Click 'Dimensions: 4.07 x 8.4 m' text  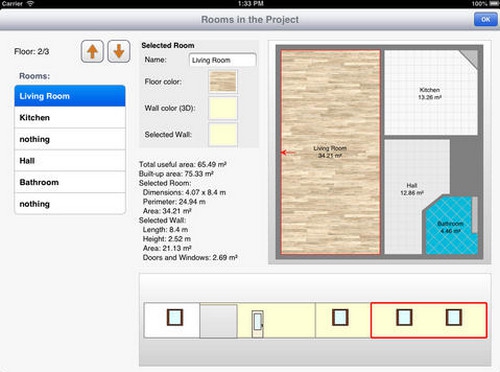coord(184,192)
